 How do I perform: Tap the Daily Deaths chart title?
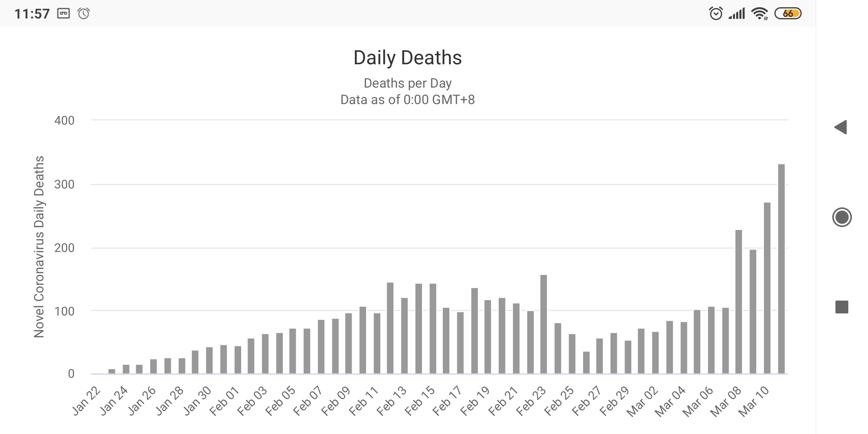pyautogui.click(x=407, y=57)
